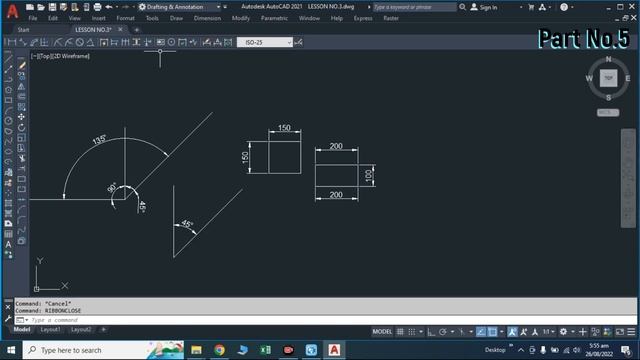Image resolution: width=640 pixels, height=360 pixels.
Task: Add a new layout with plus button
Action: [103, 329]
